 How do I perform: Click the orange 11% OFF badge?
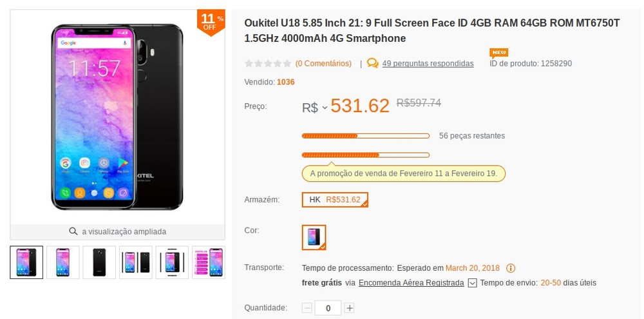pos(211,22)
